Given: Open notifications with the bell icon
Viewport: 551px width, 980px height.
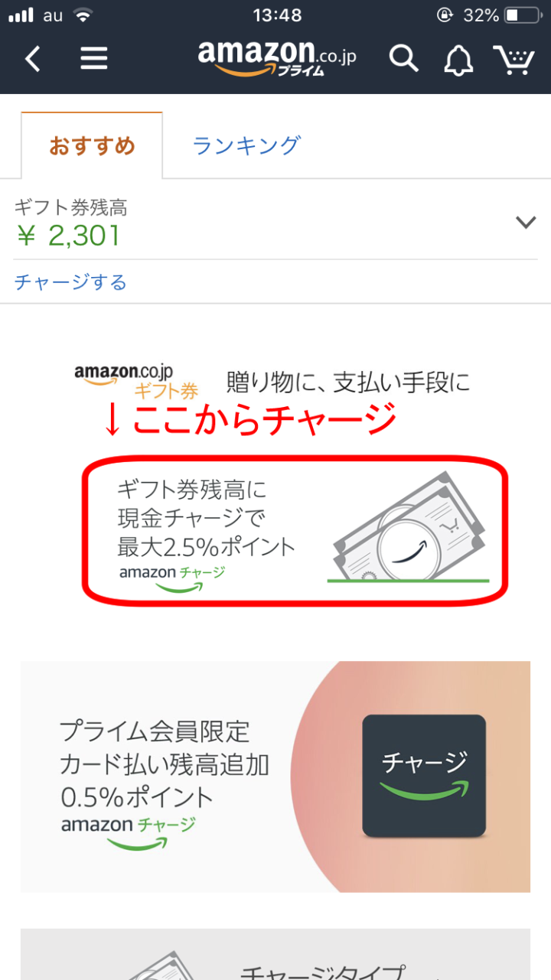Looking at the screenshot, I should [x=458, y=60].
